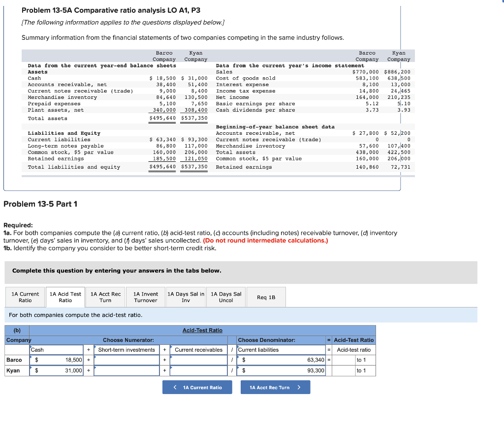Screen dimensions: 504x429
Task: Switch to the 1A Days Sal Uncol tab
Action: coord(225,297)
